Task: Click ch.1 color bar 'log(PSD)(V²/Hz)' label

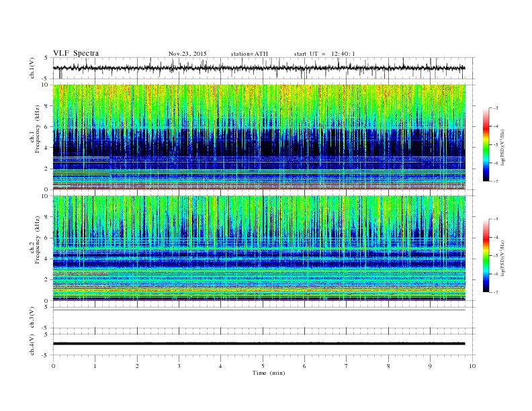Action: (503, 147)
